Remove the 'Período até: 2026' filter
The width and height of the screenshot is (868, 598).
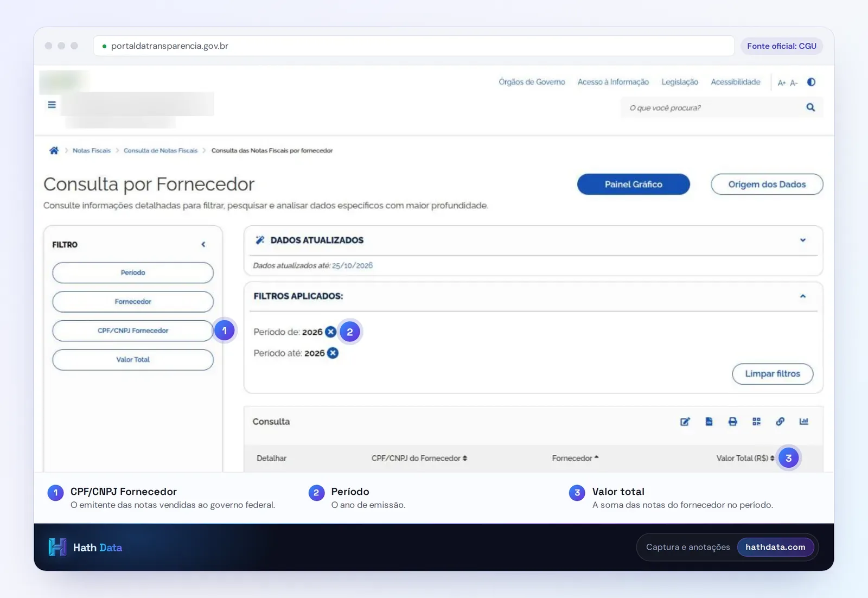(333, 353)
